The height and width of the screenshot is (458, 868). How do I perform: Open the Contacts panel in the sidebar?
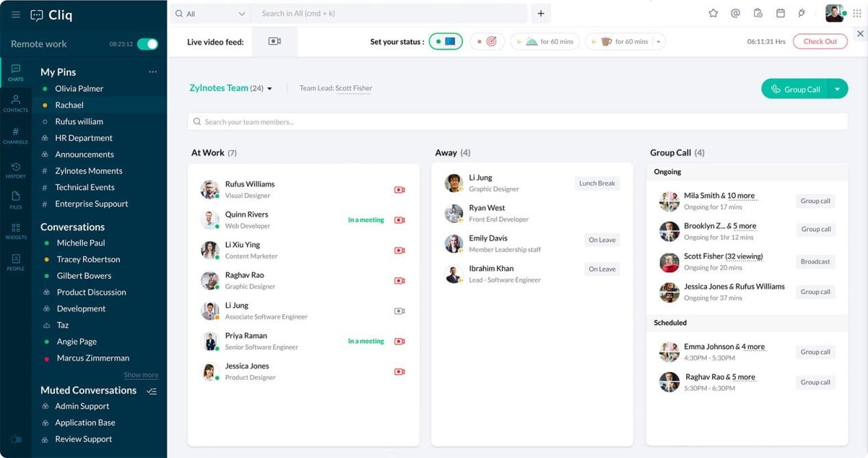click(x=15, y=101)
